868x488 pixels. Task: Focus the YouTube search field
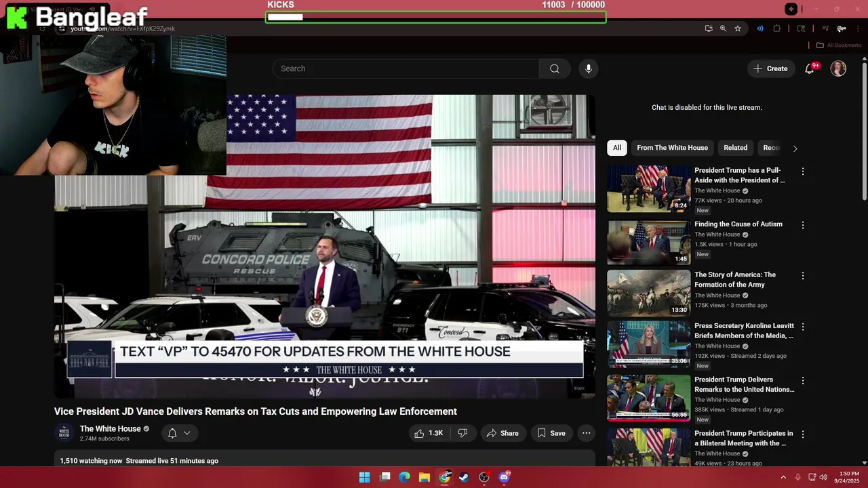[x=406, y=68]
